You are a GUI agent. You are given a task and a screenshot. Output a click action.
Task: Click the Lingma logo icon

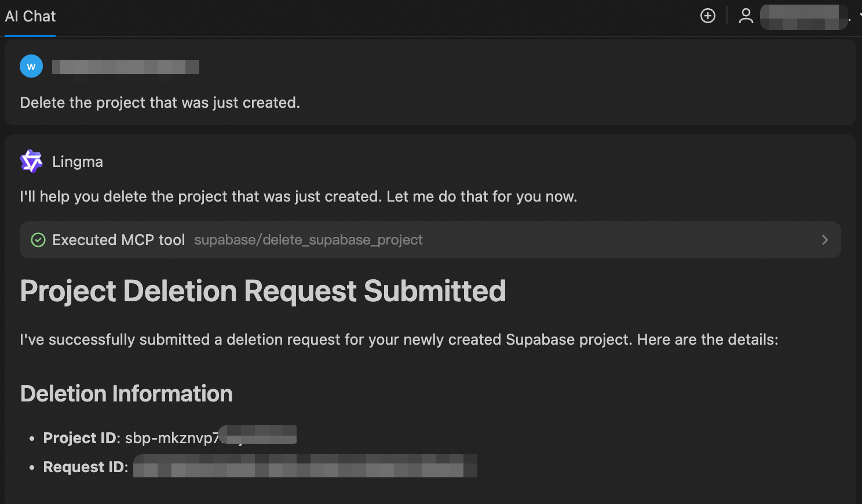coord(31,161)
